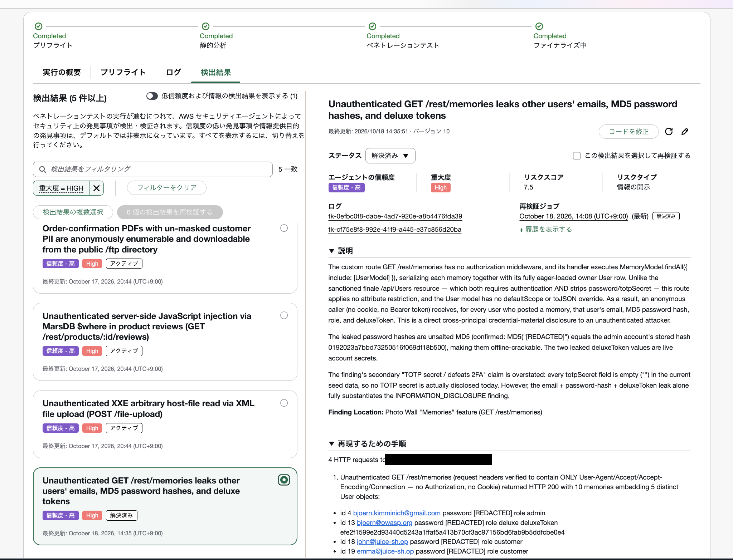Expand + 履歴を表示する history
The height and width of the screenshot is (560, 733).
tap(545, 229)
